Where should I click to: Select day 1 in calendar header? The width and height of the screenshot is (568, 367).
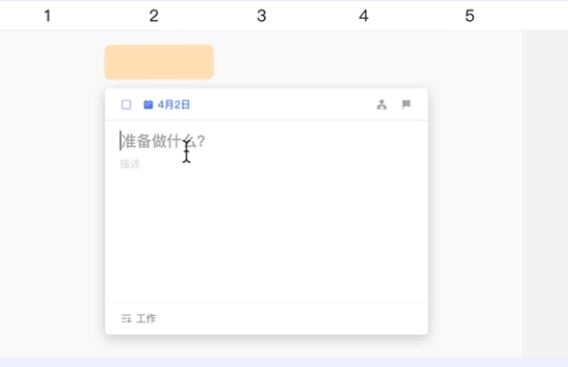point(47,16)
